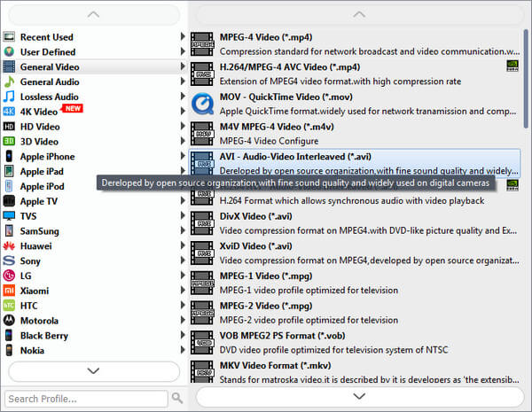
Task: Open the Motorola category
Action: pos(94,321)
